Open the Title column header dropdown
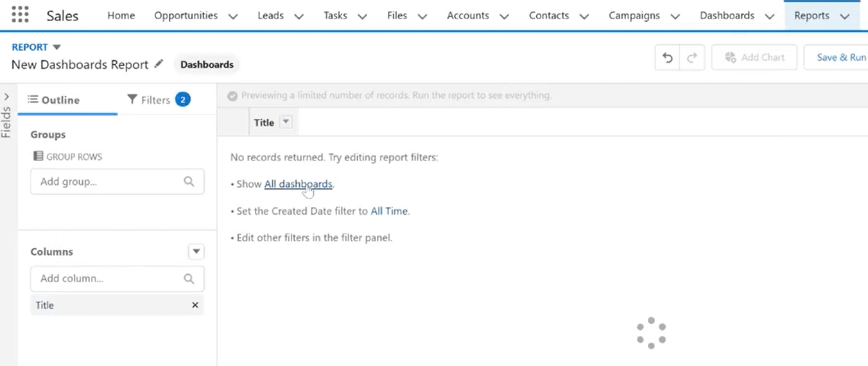Viewport: 868px width, 366px height. pos(286,122)
